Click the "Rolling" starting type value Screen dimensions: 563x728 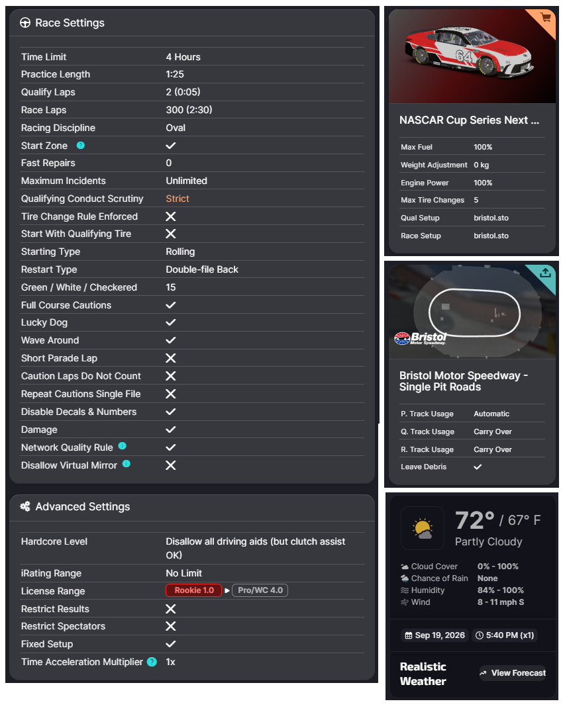(x=180, y=251)
